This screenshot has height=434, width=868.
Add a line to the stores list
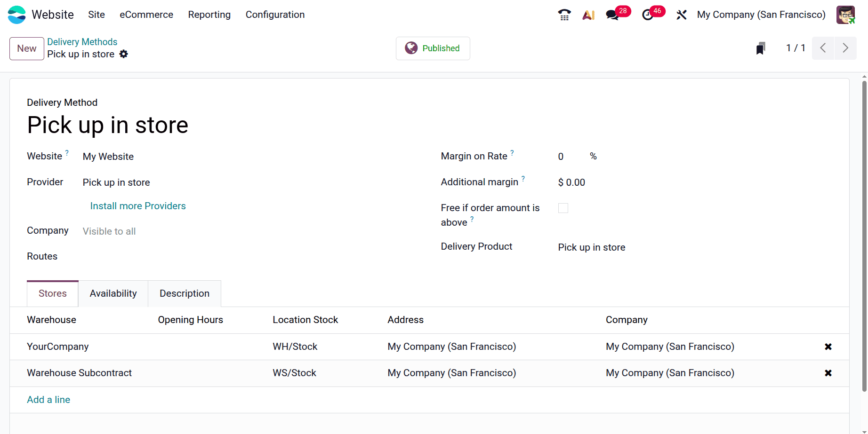(48, 400)
